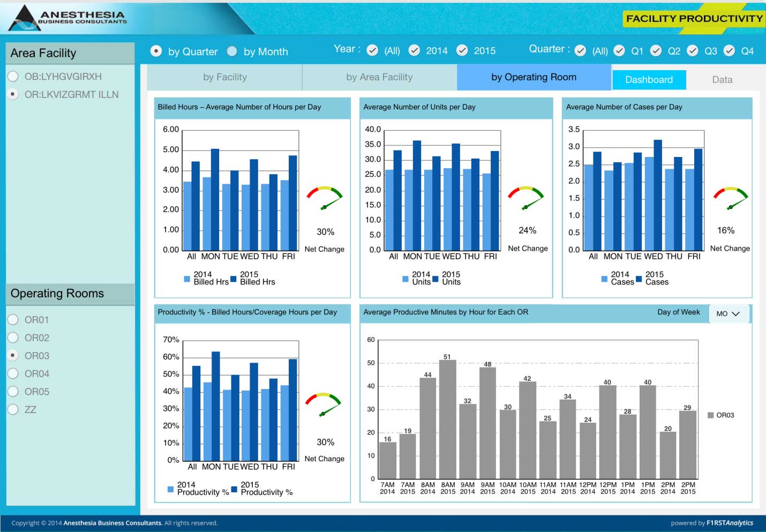Select the by Month radio button

tap(232, 51)
